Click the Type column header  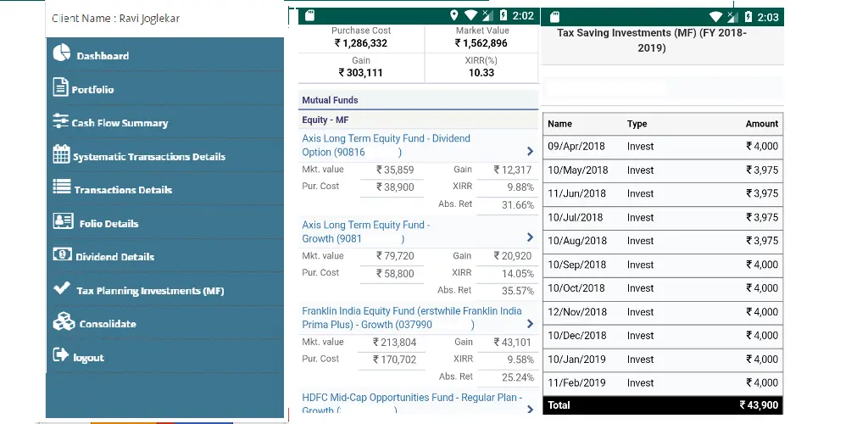(637, 124)
